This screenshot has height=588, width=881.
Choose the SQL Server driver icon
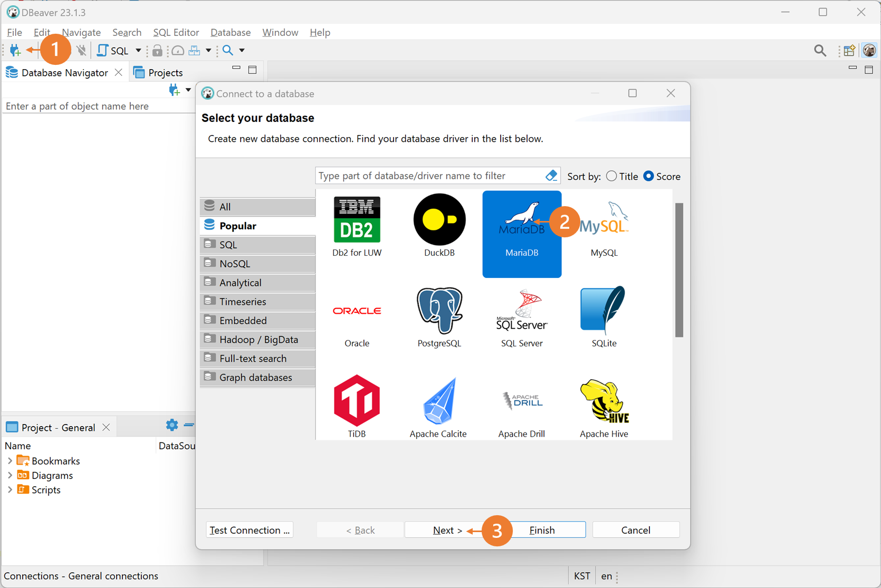(x=522, y=311)
